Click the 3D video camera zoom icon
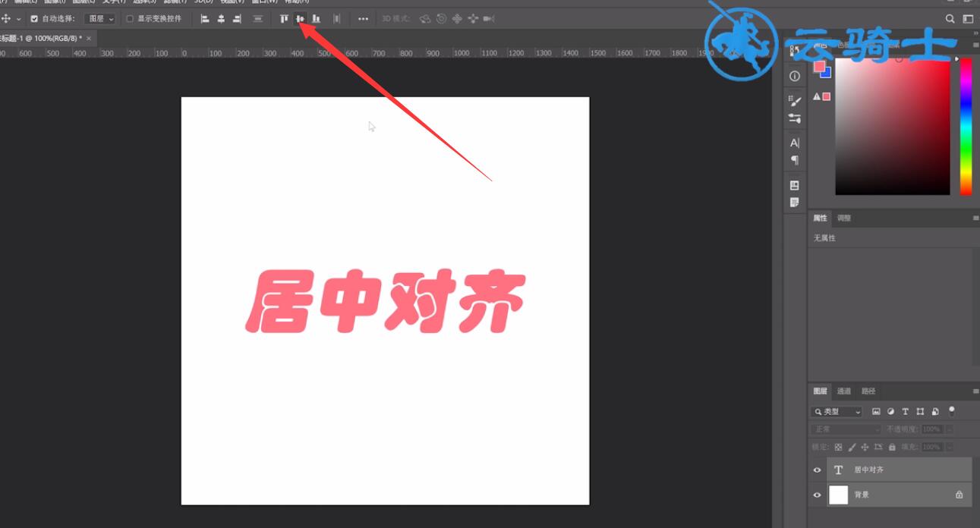 (489, 18)
